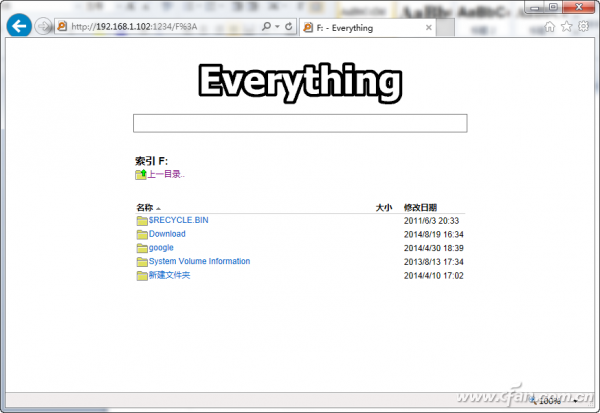The image size is (600, 413).
Task: Click the browser Forward arrow button
Action: point(42,26)
